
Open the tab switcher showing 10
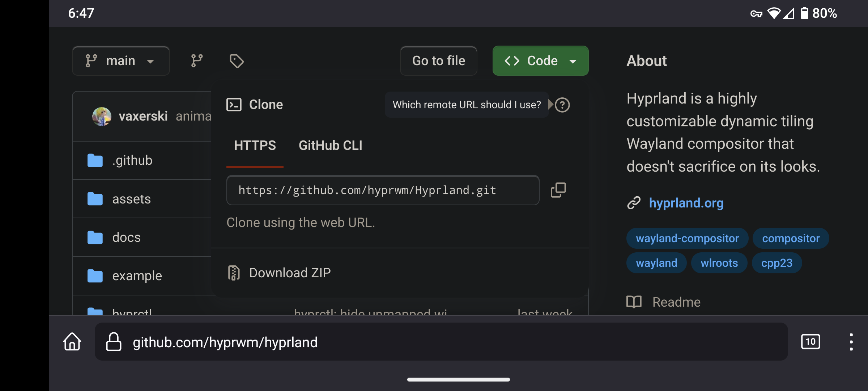(810, 342)
